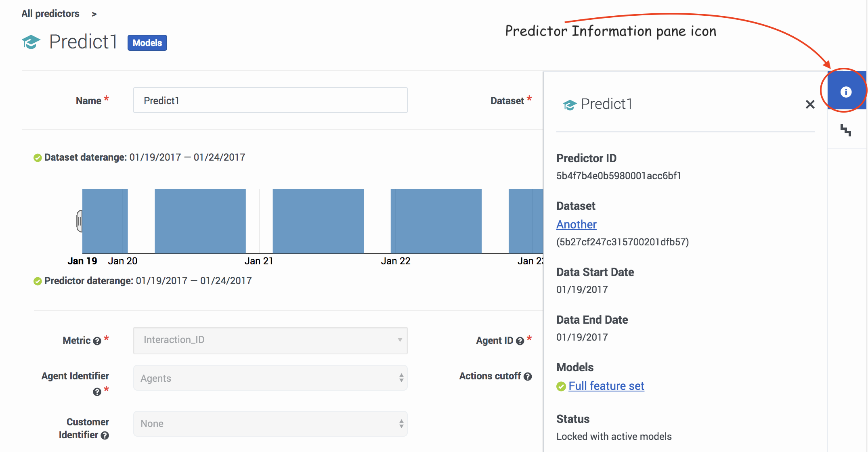Click the Name field containing Predict1

pos(270,100)
